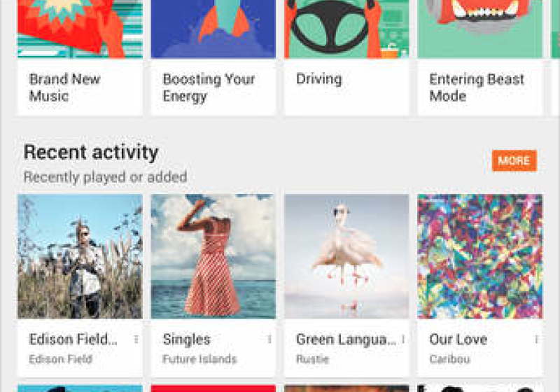Tap the Boosting Your Energy rocket artwork
The image size is (560, 392).
coord(213,29)
